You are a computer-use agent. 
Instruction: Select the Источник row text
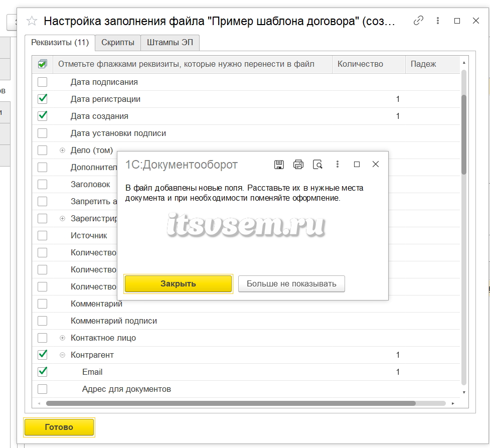pos(89,236)
